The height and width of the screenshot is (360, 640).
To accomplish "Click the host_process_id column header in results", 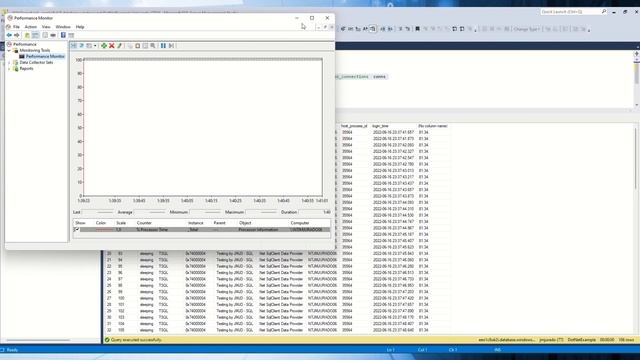I will tap(354, 126).
